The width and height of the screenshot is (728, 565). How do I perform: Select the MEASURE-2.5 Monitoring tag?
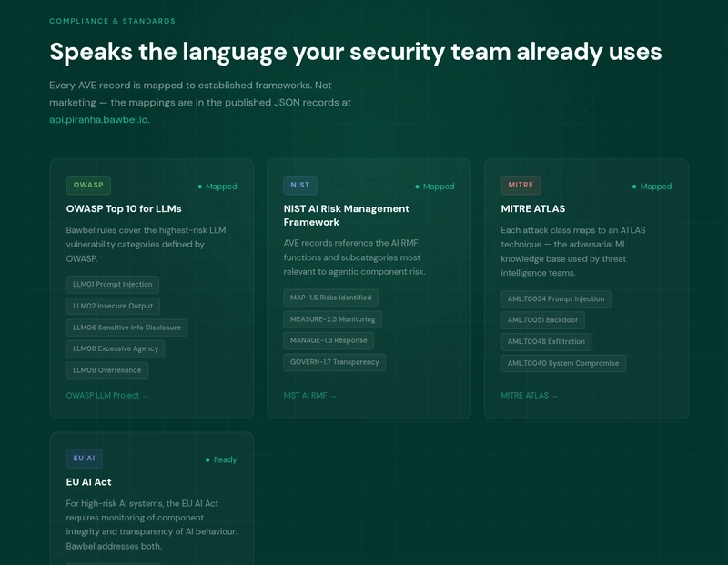click(332, 319)
